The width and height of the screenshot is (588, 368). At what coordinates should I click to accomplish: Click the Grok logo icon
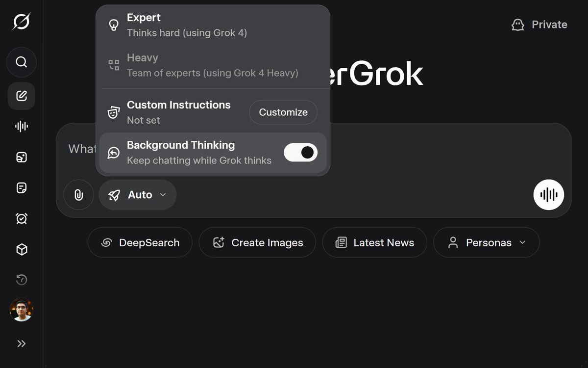coord(21,22)
